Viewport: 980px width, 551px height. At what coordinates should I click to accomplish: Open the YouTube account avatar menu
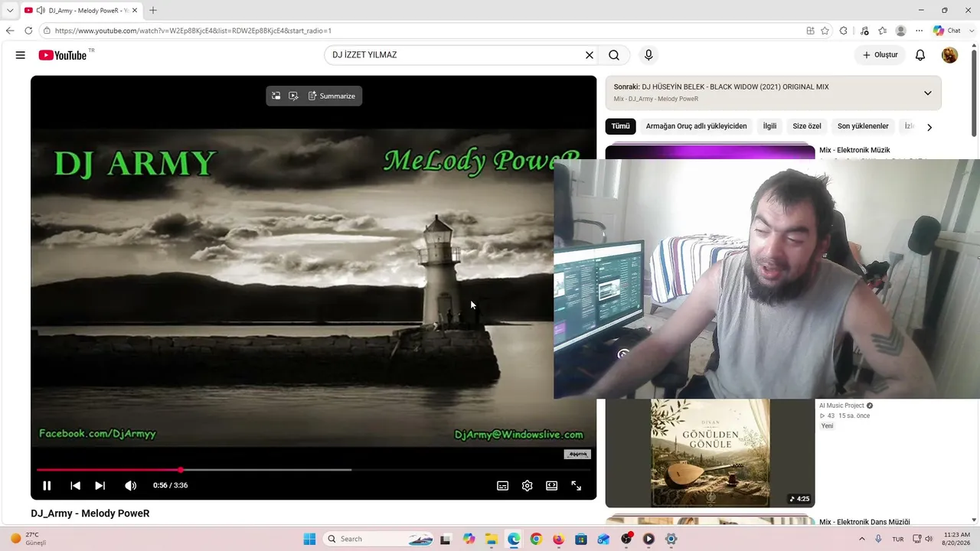(949, 55)
